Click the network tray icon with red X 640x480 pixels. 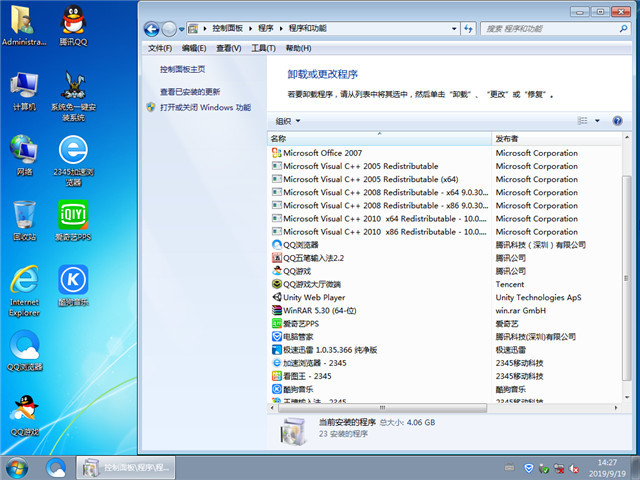click(x=559, y=468)
